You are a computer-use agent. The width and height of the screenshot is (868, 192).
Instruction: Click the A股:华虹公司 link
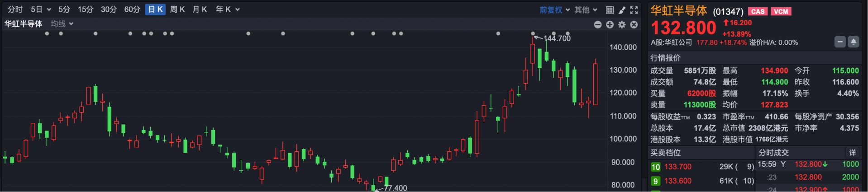click(671, 42)
